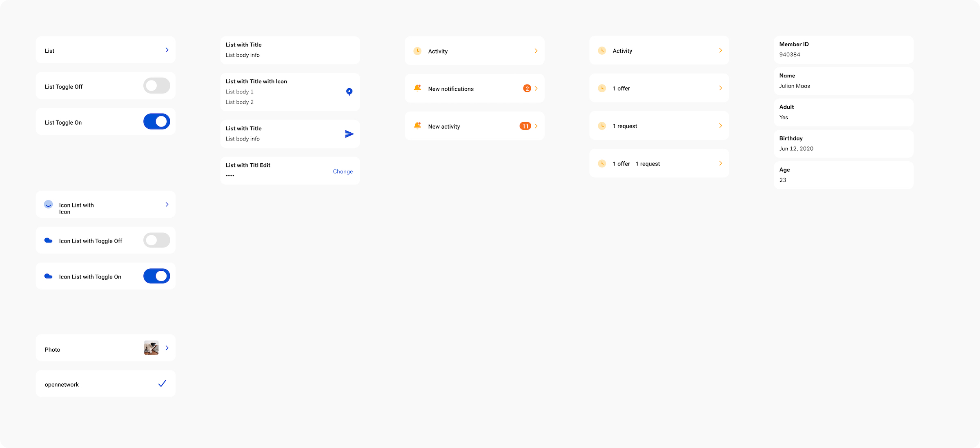The image size is (980, 448).
Task: Click the smiley icon in Icon List
Action: (x=48, y=204)
